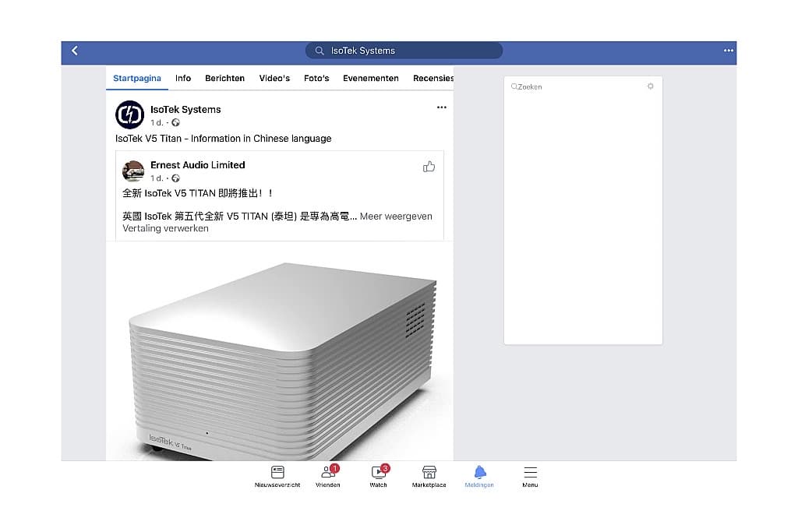Open the IsoTek V5 Titan product image
Image resolution: width=798 pixels, height=532 pixels.
point(280,351)
